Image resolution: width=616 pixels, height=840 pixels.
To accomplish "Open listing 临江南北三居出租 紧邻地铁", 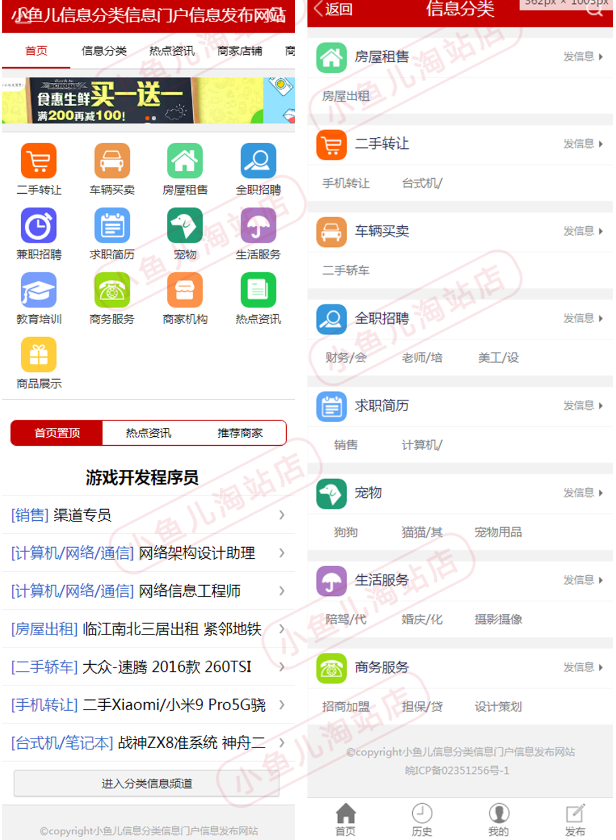I will [x=148, y=629].
